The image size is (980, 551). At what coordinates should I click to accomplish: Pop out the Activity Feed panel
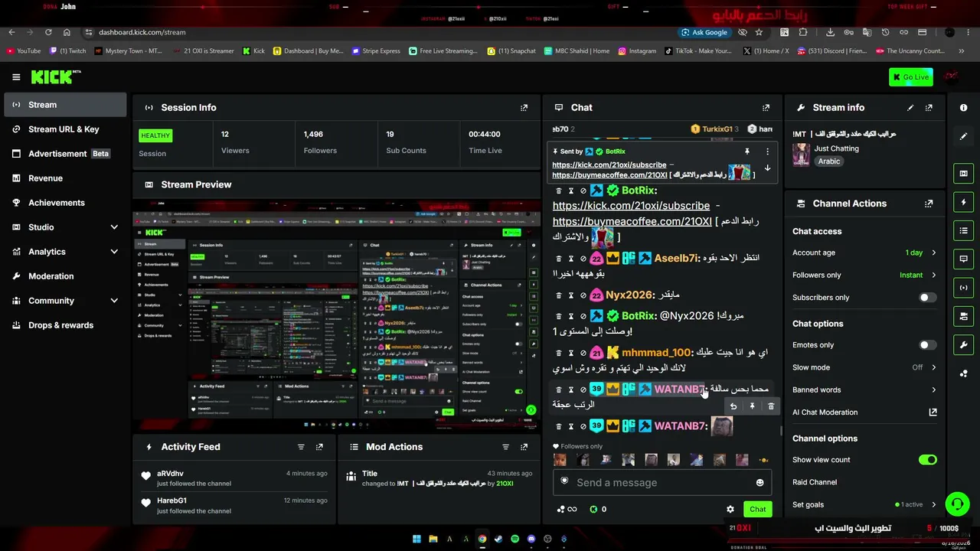click(319, 447)
